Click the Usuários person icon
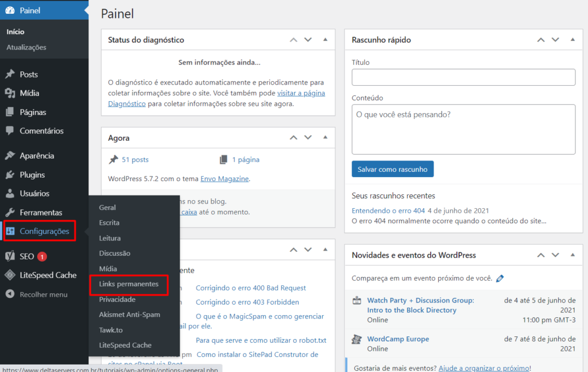This screenshot has width=588, height=372. [x=10, y=194]
